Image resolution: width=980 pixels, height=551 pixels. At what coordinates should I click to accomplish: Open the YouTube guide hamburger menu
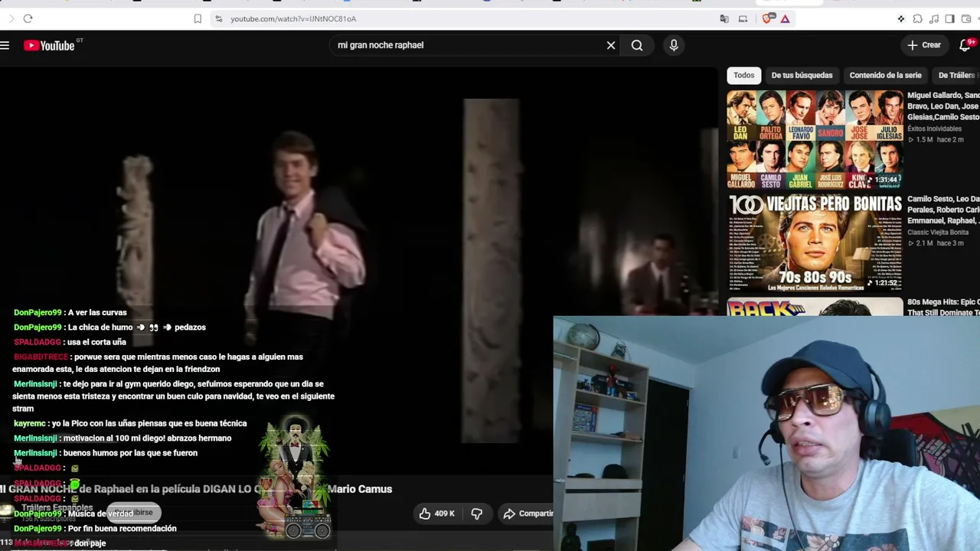[x=5, y=45]
